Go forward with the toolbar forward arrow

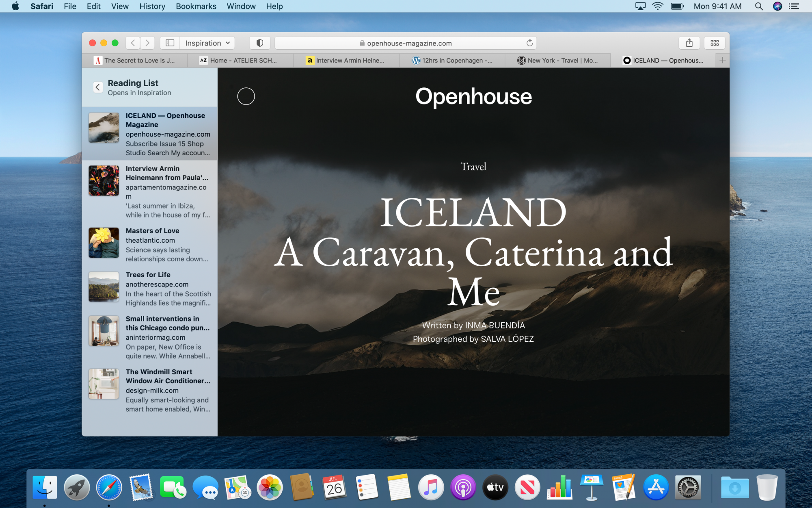tap(147, 43)
